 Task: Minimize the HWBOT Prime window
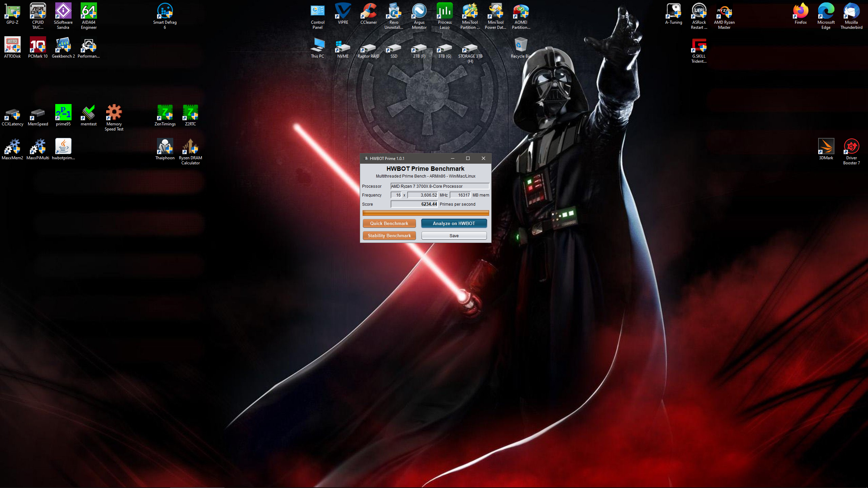pyautogui.click(x=453, y=158)
